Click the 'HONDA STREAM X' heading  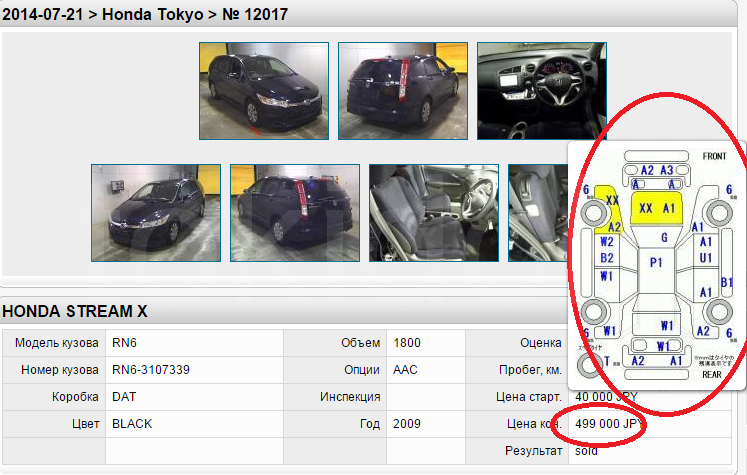pos(75,311)
